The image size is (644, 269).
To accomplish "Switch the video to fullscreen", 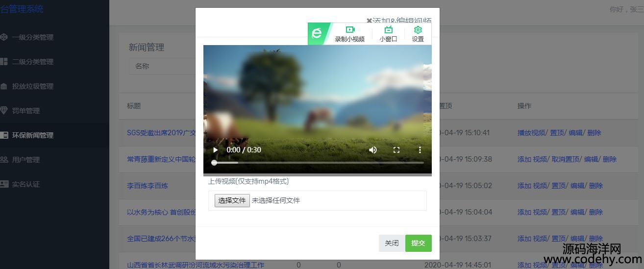I will coord(396,150).
